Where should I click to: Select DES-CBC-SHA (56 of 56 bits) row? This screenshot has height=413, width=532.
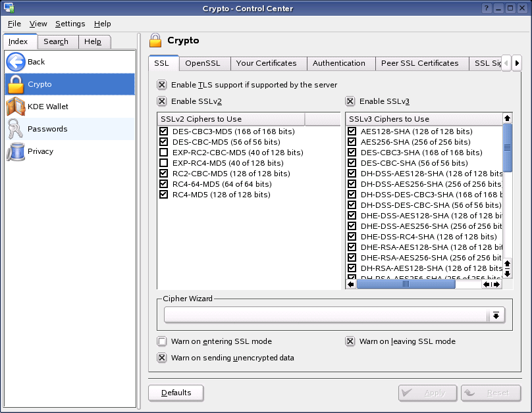click(x=424, y=163)
